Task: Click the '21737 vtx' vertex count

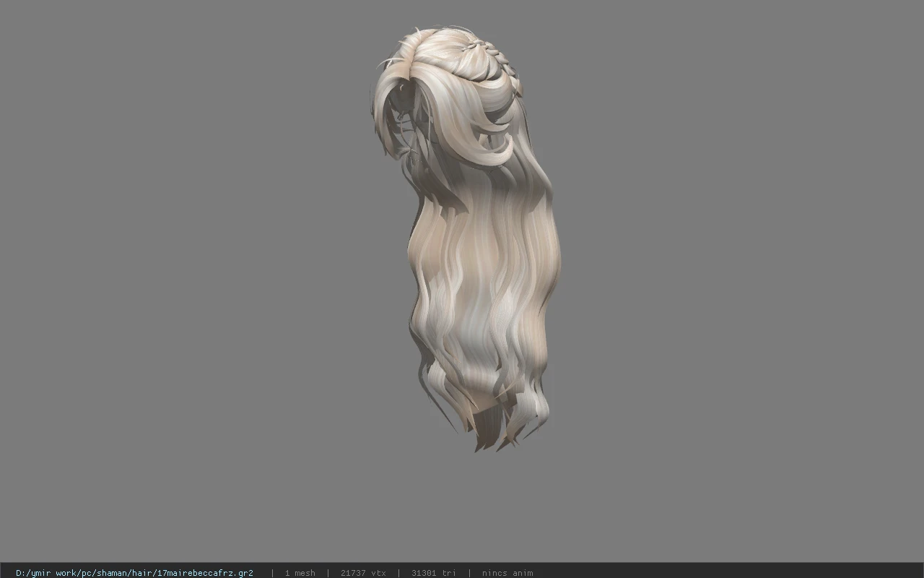Action: [363, 573]
